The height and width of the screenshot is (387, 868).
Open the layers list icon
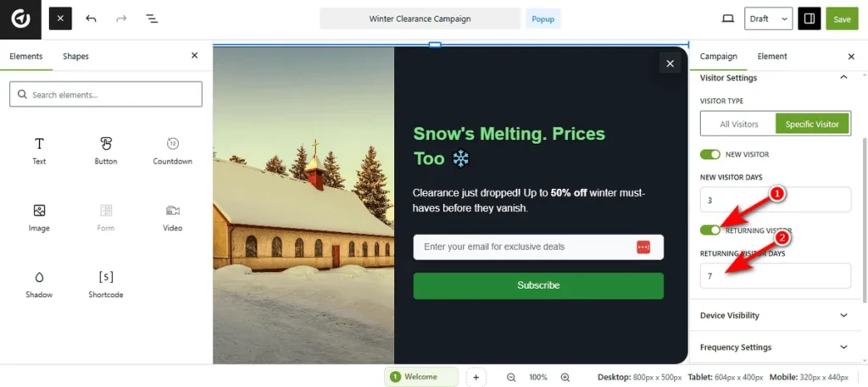[152, 19]
